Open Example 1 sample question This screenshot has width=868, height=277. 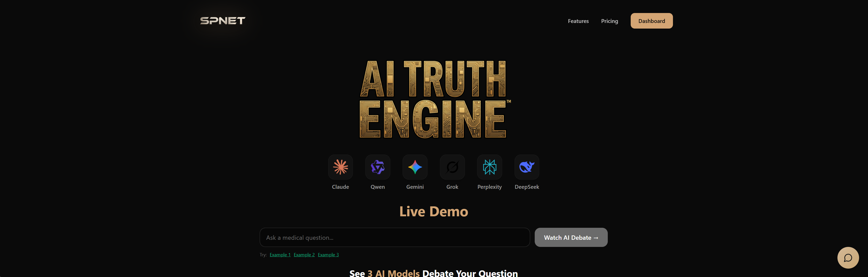280,254
